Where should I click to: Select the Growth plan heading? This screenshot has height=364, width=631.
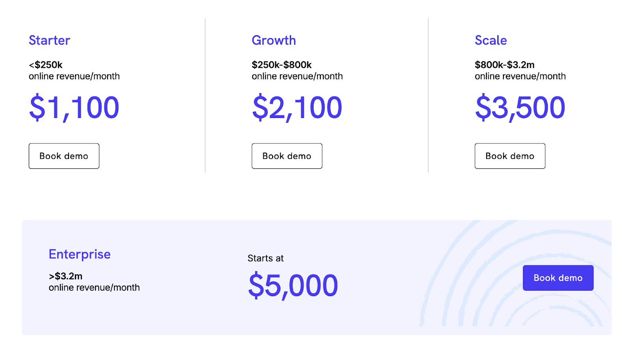pos(274,40)
